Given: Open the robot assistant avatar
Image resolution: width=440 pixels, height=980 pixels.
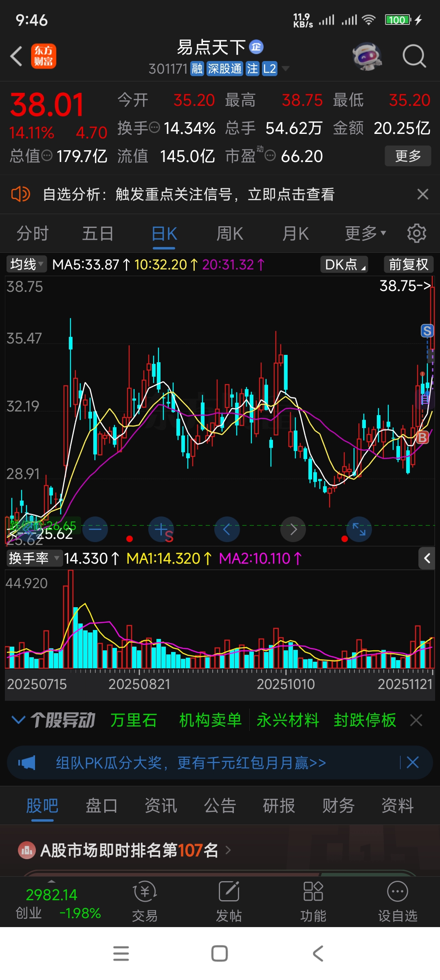Looking at the screenshot, I should click(367, 56).
